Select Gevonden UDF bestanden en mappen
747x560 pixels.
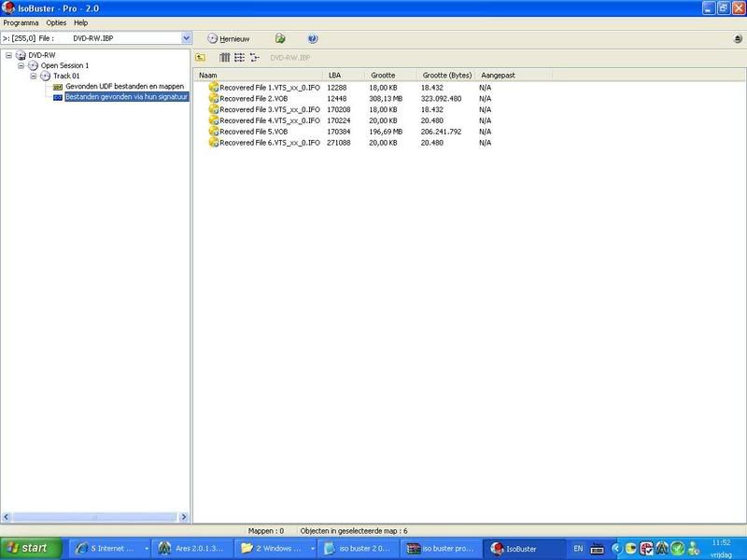point(125,87)
